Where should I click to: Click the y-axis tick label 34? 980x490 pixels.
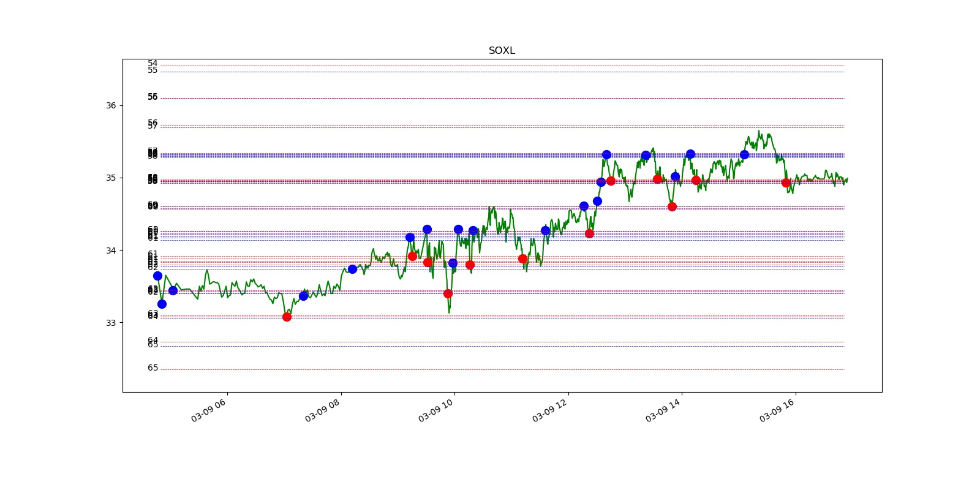pyautogui.click(x=111, y=250)
